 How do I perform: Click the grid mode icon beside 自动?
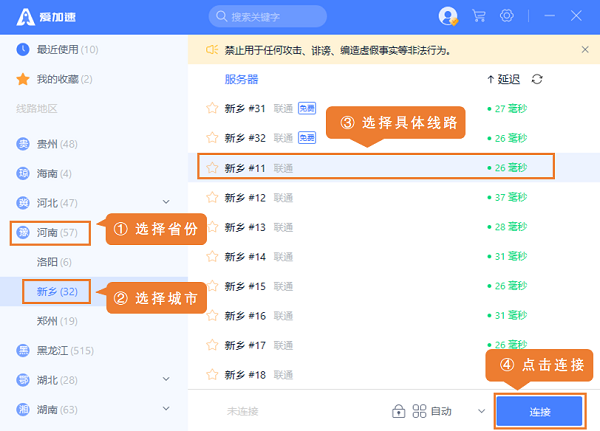pos(419,411)
